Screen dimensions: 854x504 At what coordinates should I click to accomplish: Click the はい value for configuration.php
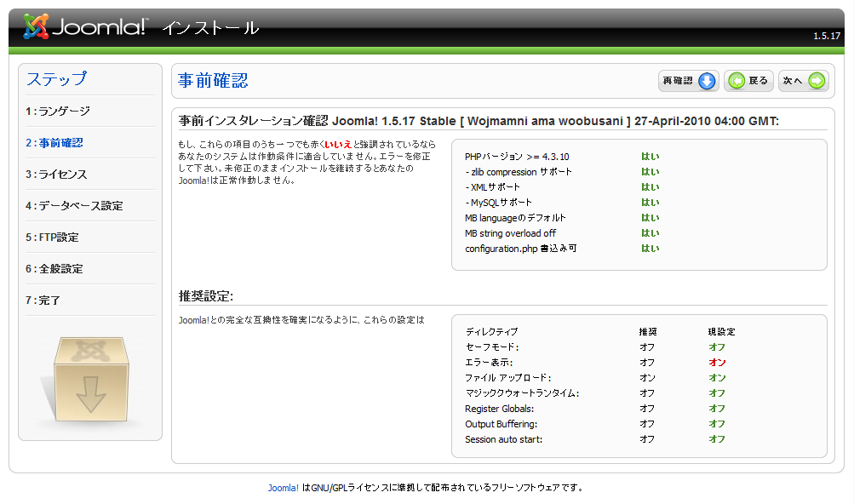click(x=651, y=249)
